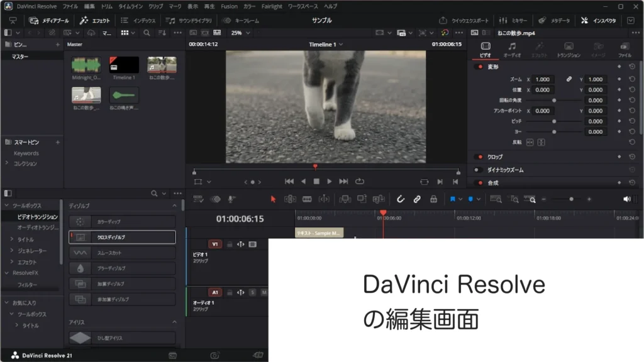Click the timeline volume speaker icon
The height and width of the screenshot is (362, 644).
[x=627, y=199]
